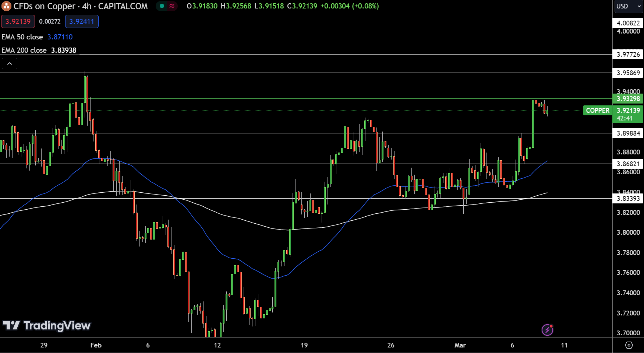Click the Copper symbol logo icon
Screen dimensions: 644x353
pos(6,6)
